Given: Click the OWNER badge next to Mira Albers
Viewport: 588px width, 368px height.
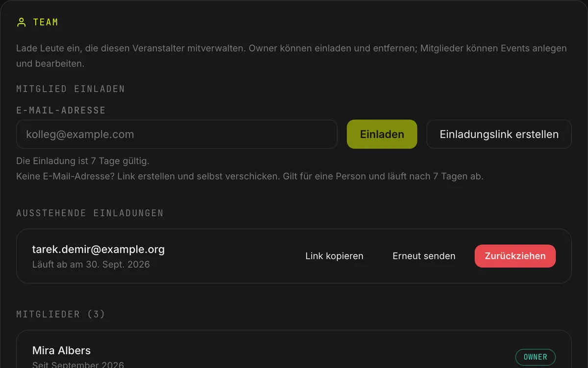Looking at the screenshot, I should point(536,357).
